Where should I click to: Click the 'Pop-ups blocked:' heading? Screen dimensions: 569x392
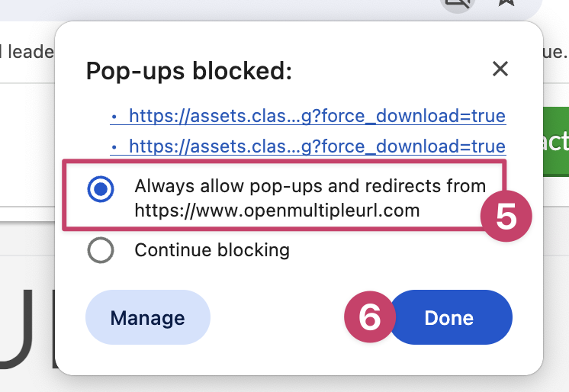click(x=189, y=71)
